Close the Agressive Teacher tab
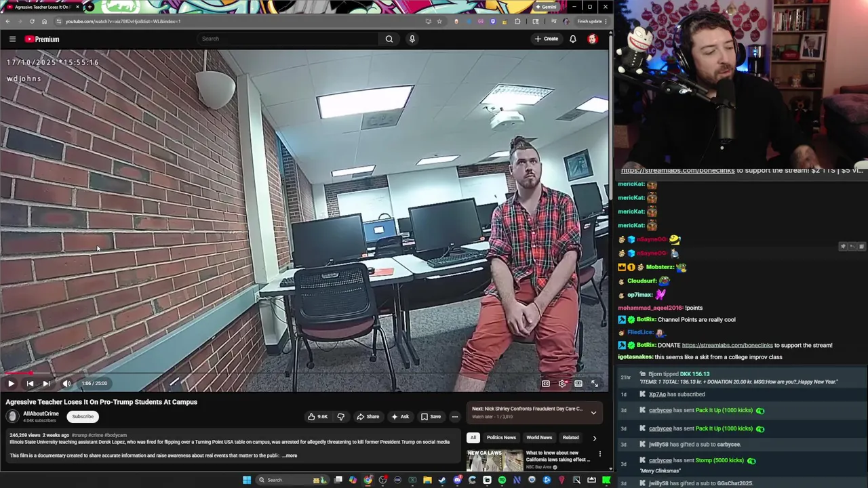868x488 pixels. click(x=77, y=7)
